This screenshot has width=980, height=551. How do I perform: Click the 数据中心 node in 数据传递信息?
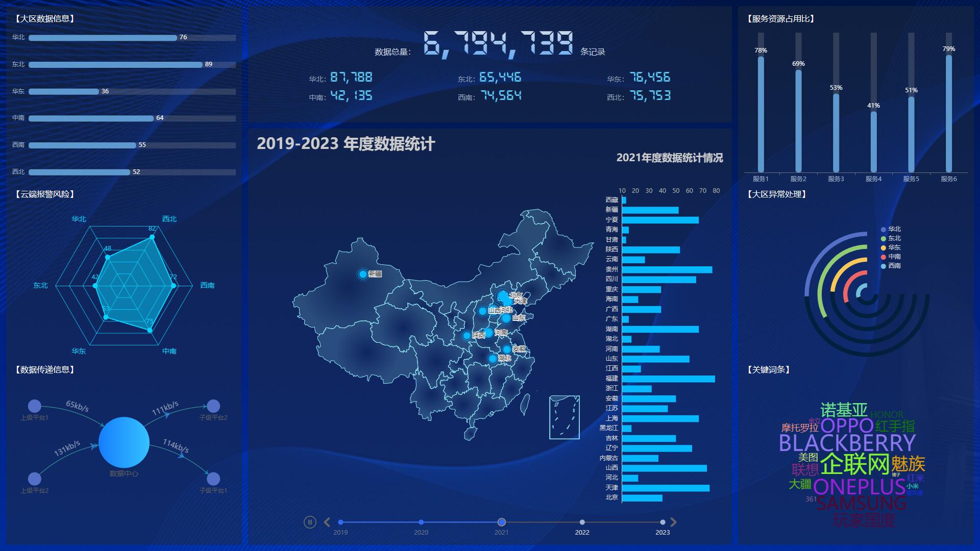click(125, 442)
